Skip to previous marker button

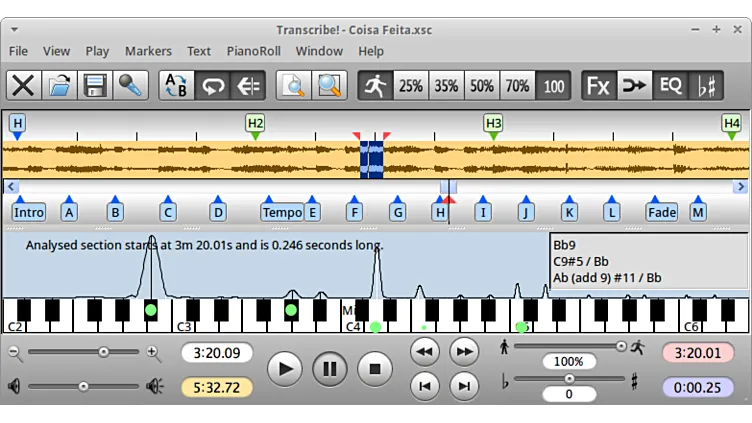point(424,386)
